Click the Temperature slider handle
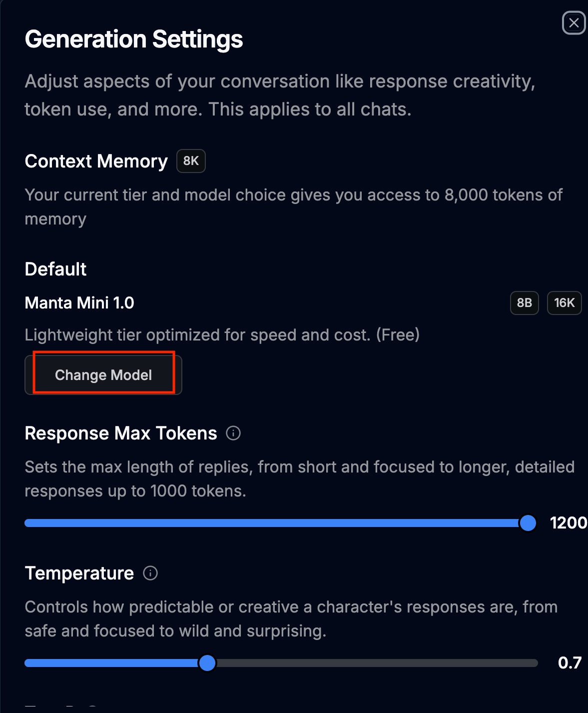The image size is (588, 713). point(207,663)
